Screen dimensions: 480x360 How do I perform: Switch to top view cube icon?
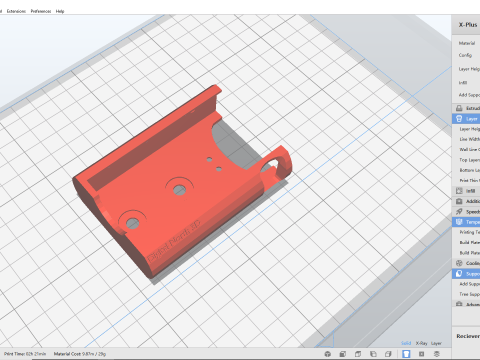pyautogui.click(x=358, y=354)
